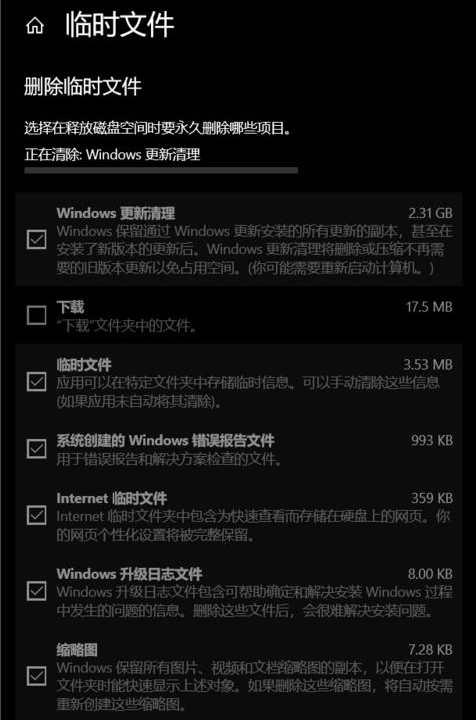Click the 删除临时文件 section heading
Screen dimensions: 476x720
point(83,87)
